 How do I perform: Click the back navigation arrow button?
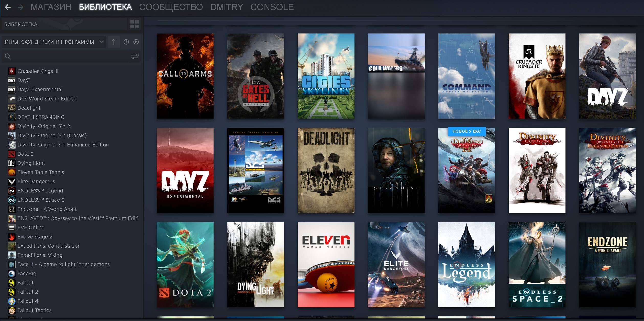8,7
